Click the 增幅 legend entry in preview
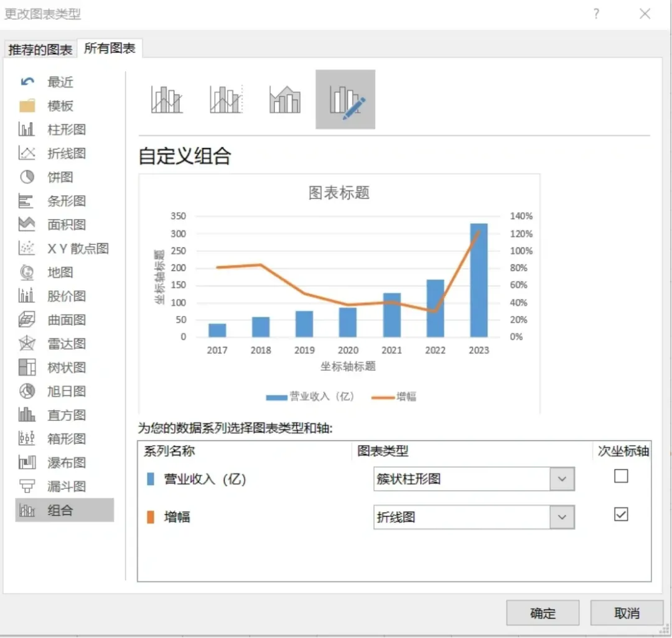The image size is (672, 638). click(394, 397)
